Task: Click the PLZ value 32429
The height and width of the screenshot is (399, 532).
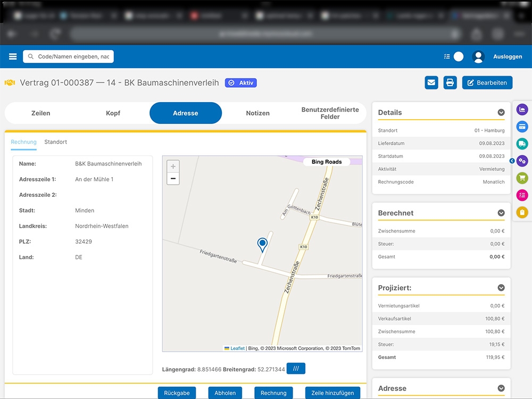Action: point(84,242)
